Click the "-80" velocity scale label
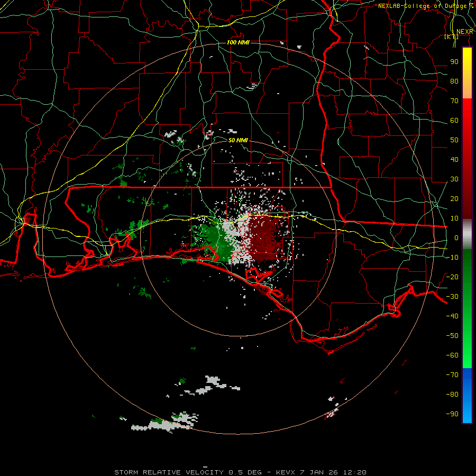The height and width of the screenshot is (476, 476). coord(452,395)
